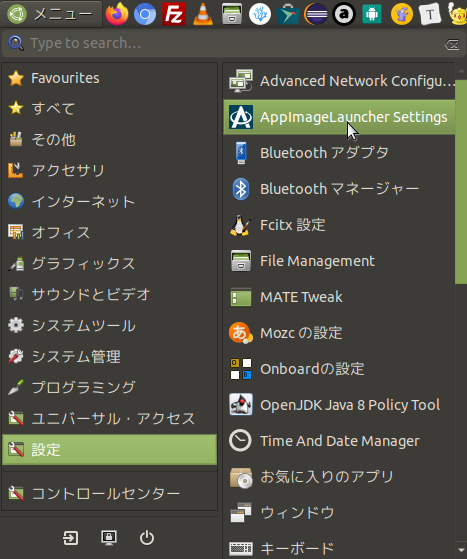Launch OpenJDK Java 8 Policy Tool
This screenshot has width=467, height=559.
pyautogui.click(x=339, y=405)
